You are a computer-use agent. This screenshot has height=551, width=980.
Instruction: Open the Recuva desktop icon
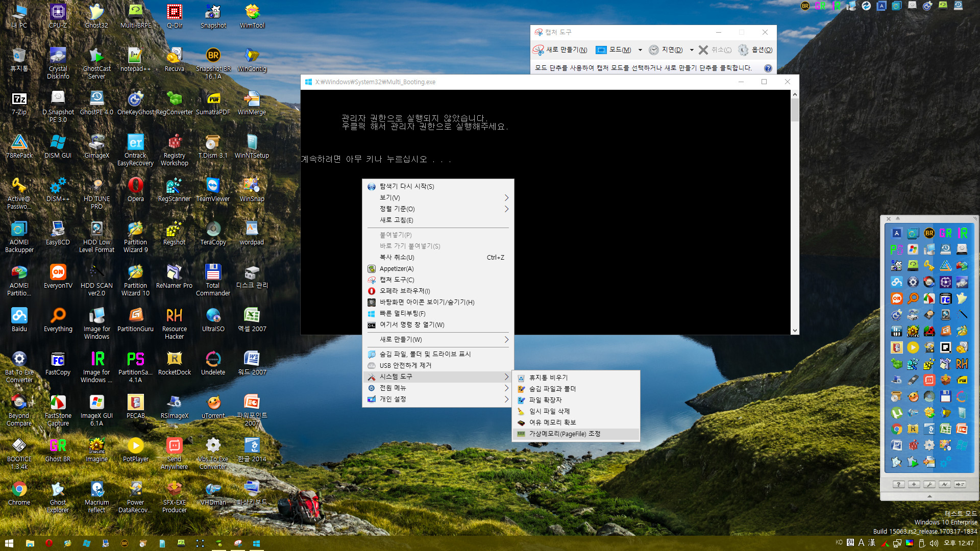(175, 59)
